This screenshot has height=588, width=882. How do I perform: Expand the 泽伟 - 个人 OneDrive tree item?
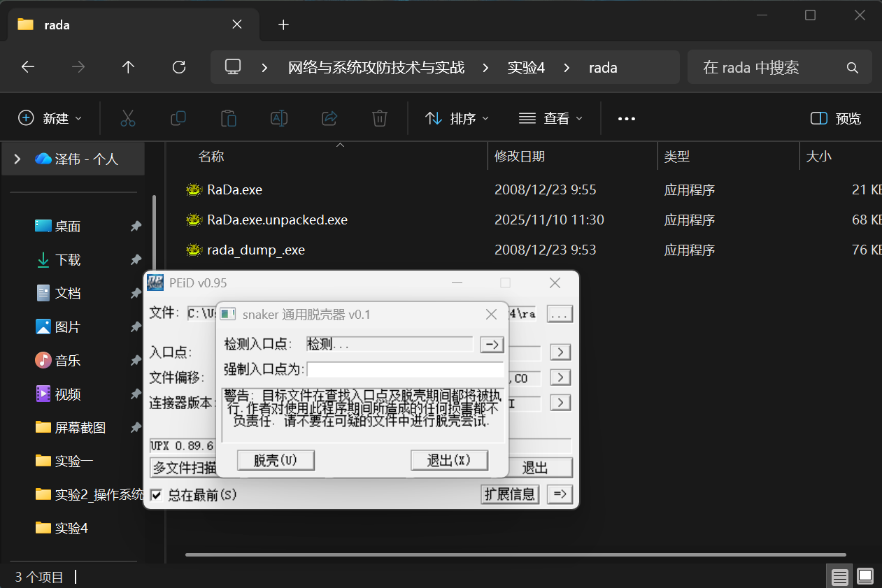[x=16, y=159]
